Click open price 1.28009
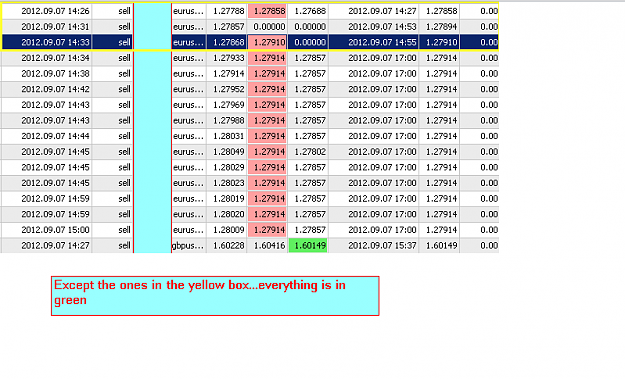Image resolution: width=625 pixels, height=379 pixels. pyautogui.click(x=228, y=230)
